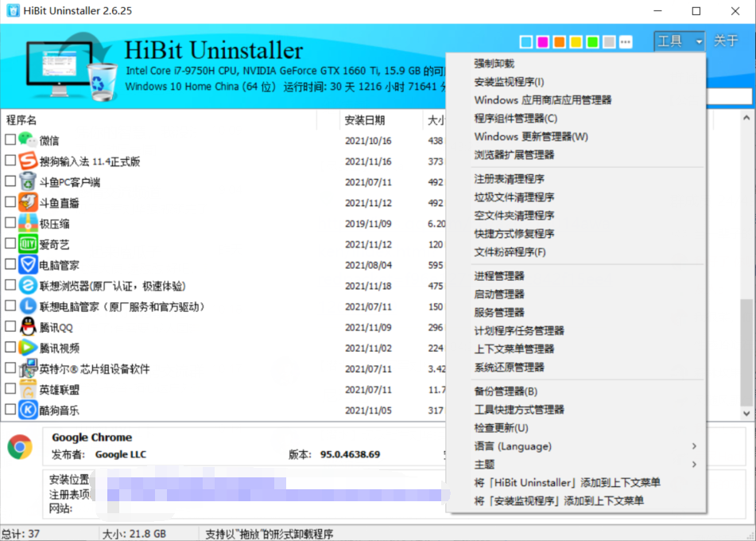
Task: Click the 联想浏览器 program icon
Action: point(28,286)
